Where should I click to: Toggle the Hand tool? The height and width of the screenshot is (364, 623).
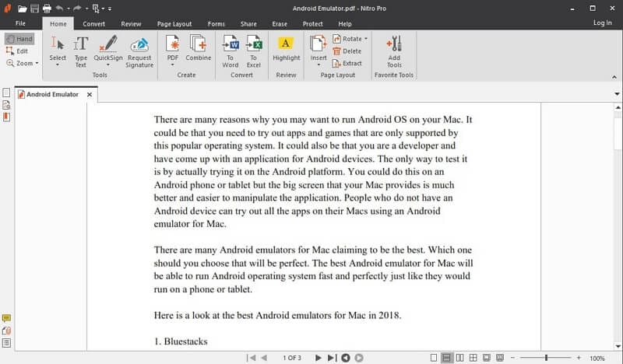(x=19, y=39)
